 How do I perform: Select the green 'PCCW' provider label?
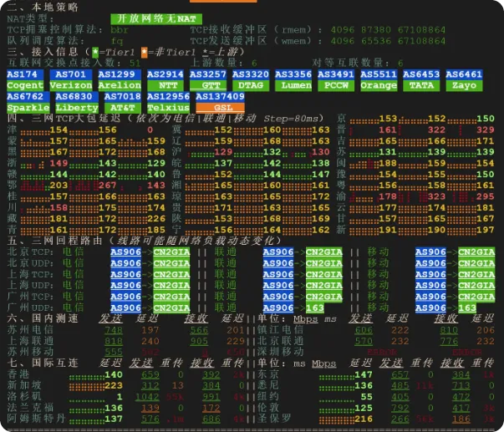click(x=336, y=85)
